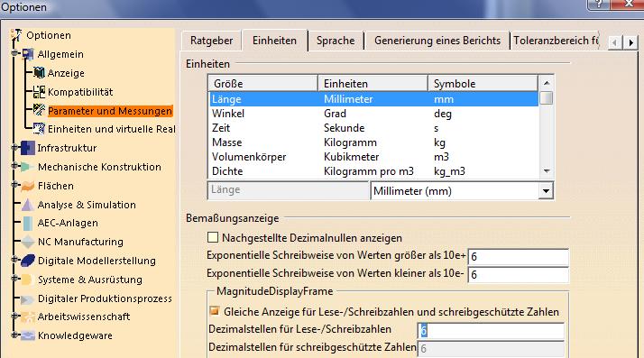Screen dimensions: 644x358
Task: Open the Toleranzbereich tab
Action: (556, 41)
